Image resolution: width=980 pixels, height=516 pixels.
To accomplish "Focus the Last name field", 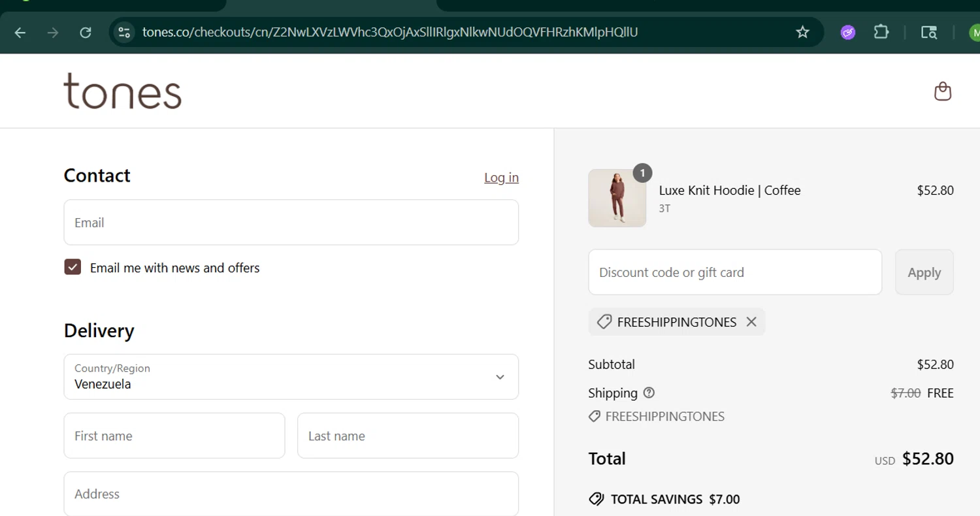I will click(x=408, y=436).
